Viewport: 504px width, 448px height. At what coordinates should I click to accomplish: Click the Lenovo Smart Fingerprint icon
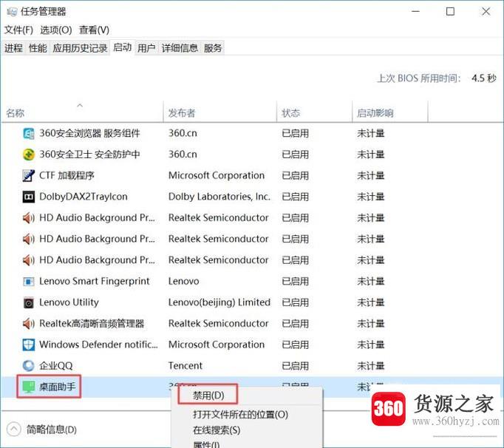[x=29, y=282]
